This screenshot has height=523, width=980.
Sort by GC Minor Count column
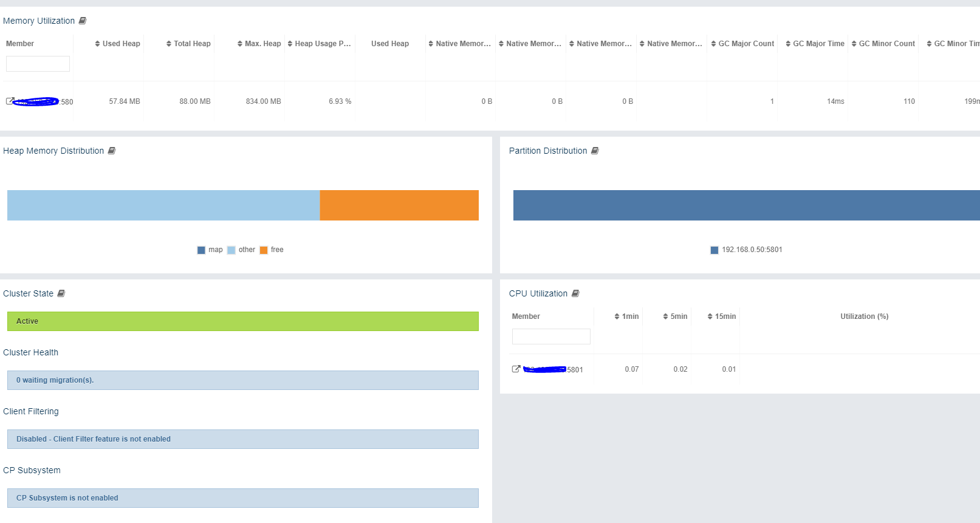pos(883,44)
